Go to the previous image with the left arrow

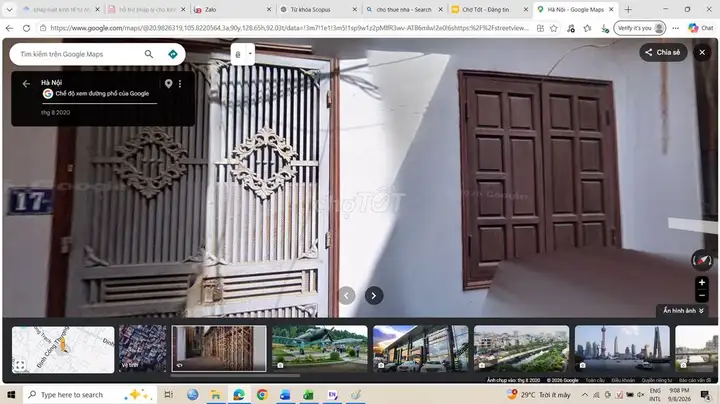[x=347, y=296]
